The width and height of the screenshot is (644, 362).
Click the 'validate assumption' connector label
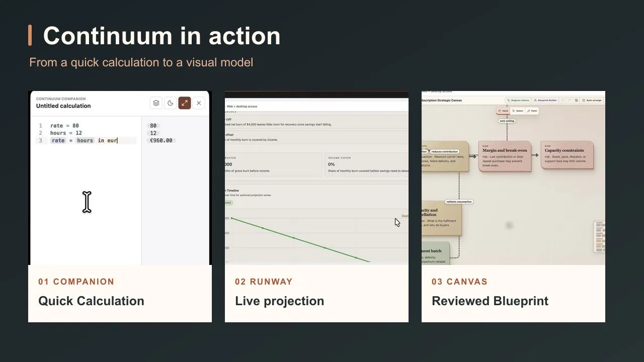pos(458,202)
